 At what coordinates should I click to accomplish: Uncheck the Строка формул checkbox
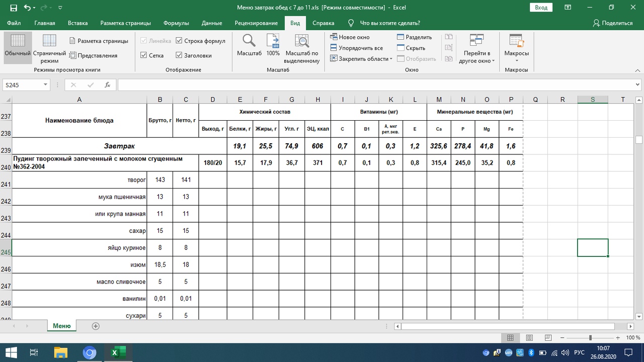click(179, 41)
